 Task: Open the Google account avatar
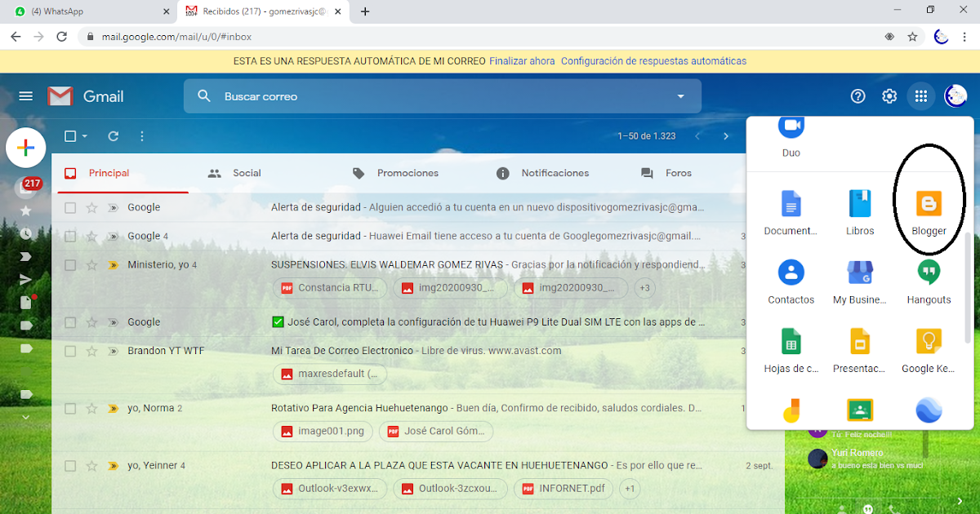click(x=955, y=96)
